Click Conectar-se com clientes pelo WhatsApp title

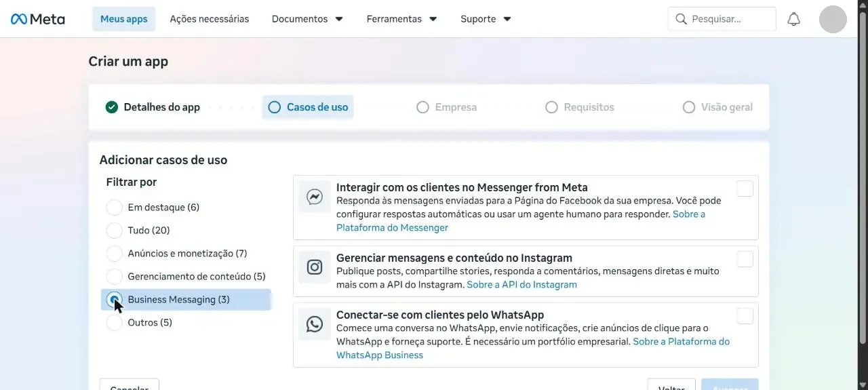pyautogui.click(x=440, y=315)
